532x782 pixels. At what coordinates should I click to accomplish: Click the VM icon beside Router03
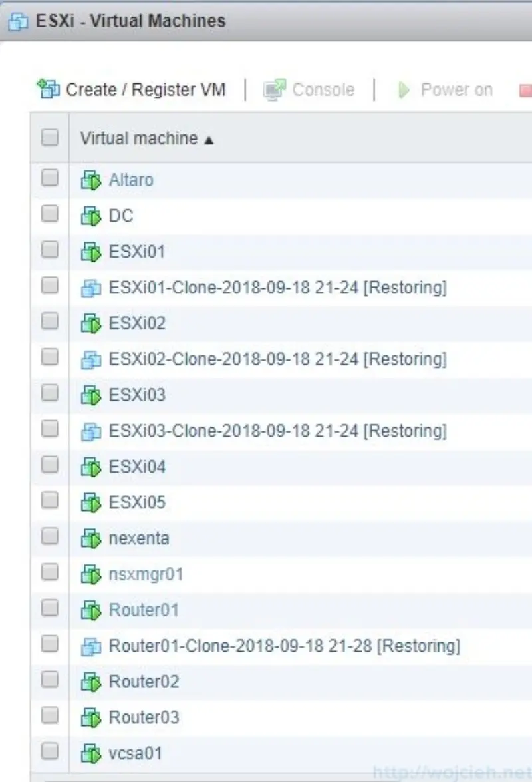(90, 717)
